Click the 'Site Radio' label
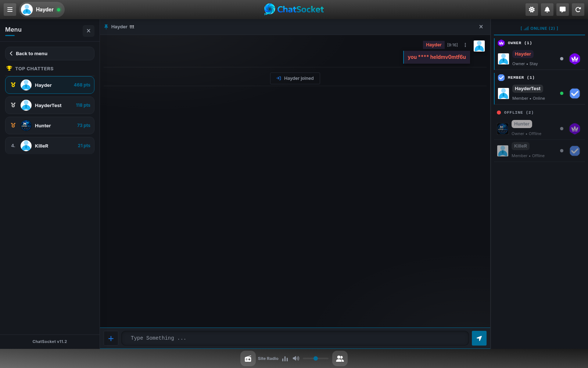The image size is (588, 368). (268, 358)
